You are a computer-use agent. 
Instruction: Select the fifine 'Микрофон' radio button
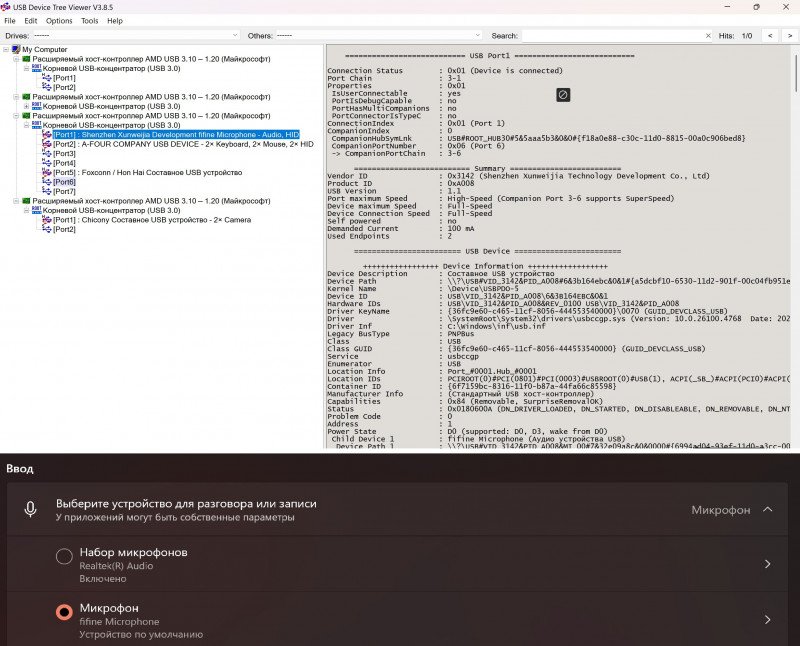64,613
